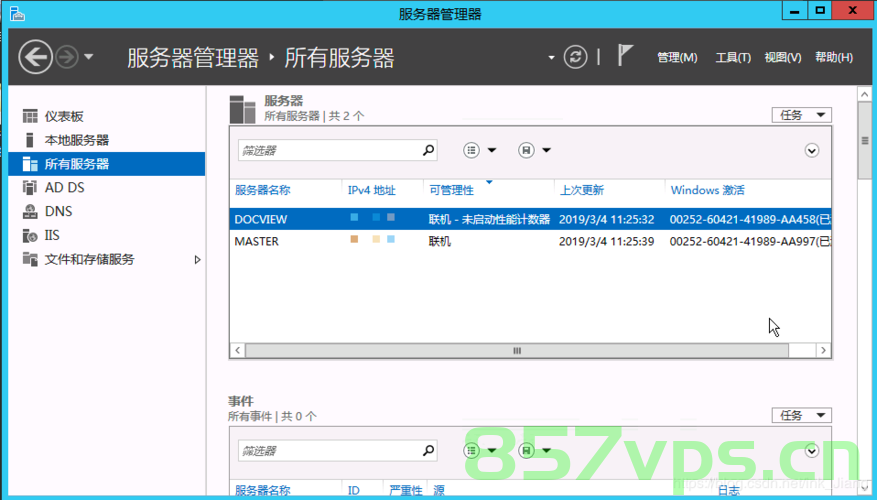Viewport: 877px width, 500px height.
Task: Click MASTER's update time 2019/3/4 11:25:39
Action: click(x=606, y=241)
